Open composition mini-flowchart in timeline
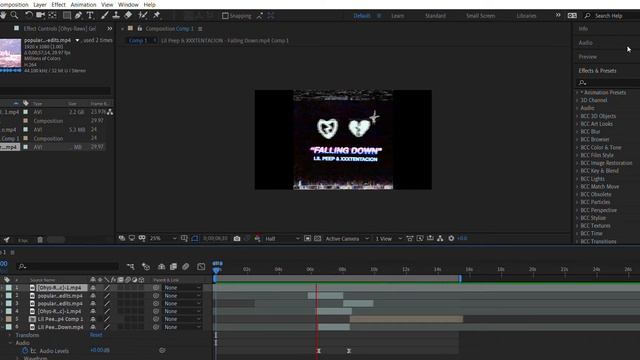640x360 pixels. coord(131,267)
